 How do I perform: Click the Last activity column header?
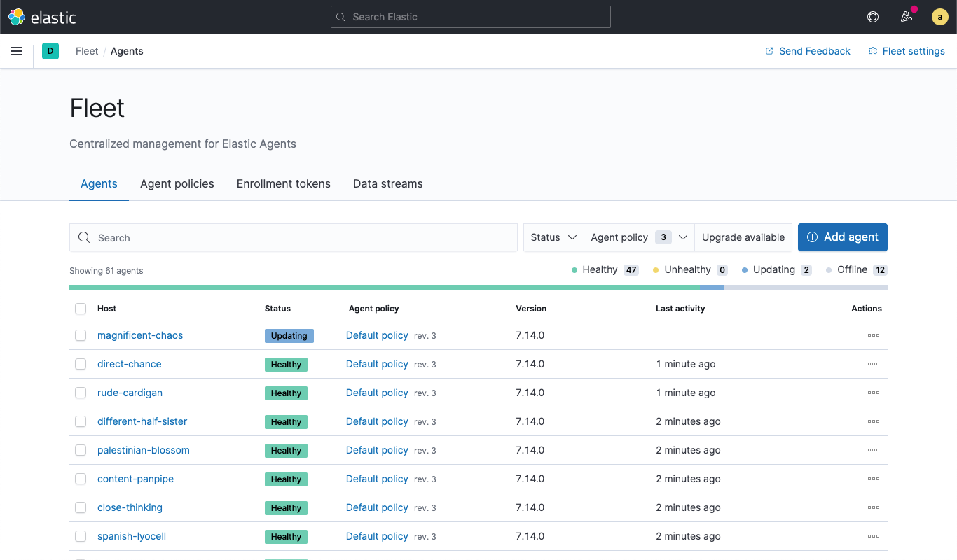pos(680,309)
